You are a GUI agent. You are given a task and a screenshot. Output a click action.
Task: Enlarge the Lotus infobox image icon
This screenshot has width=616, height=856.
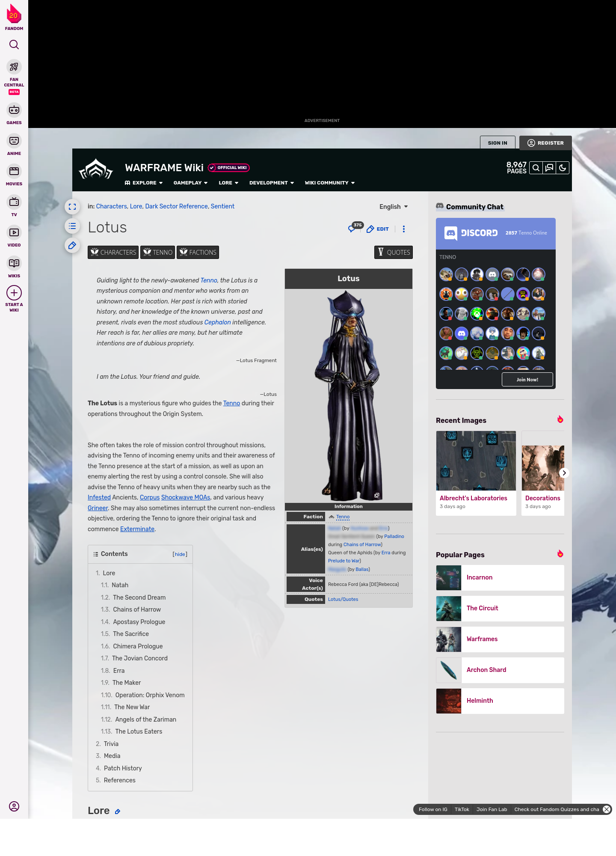377,495
